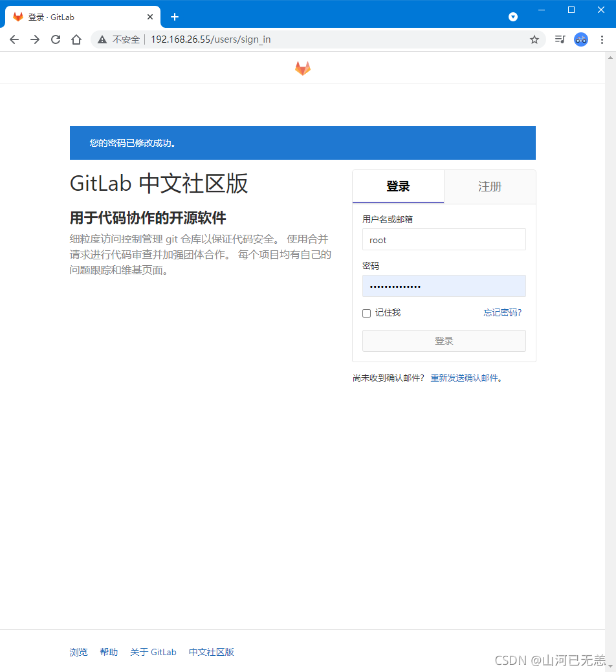Image resolution: width=616 pixels, height=672 pixels.
Task: Open the 帮助 footer link
Action: tap(109, 652)
